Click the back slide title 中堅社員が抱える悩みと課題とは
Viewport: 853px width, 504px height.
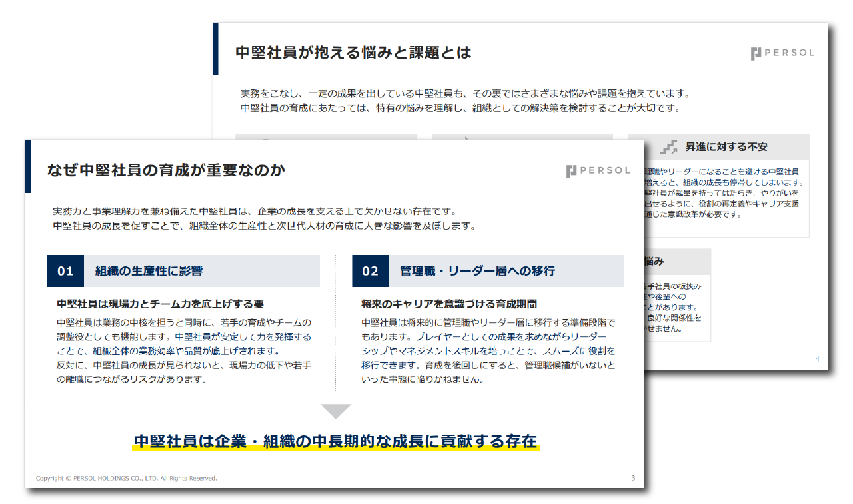point(353,53)
